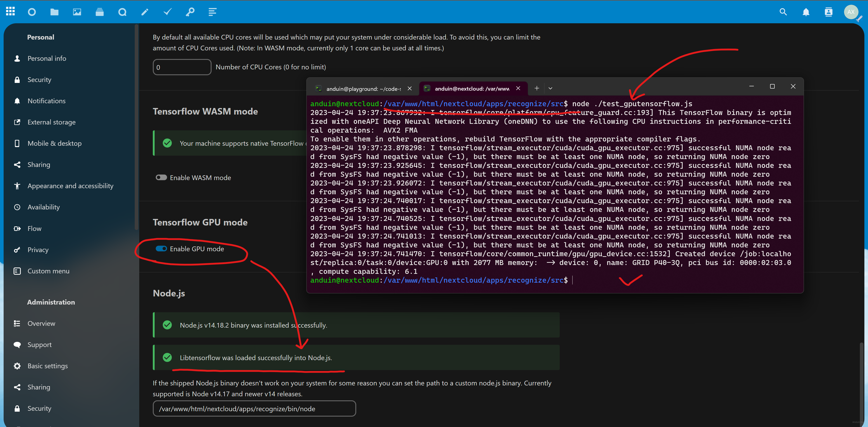The height and width of the screenshot is (427, 868).
Task: Toggle the Enable WASM mode switch
Action: pyautogui.click(x=161, y=178)
